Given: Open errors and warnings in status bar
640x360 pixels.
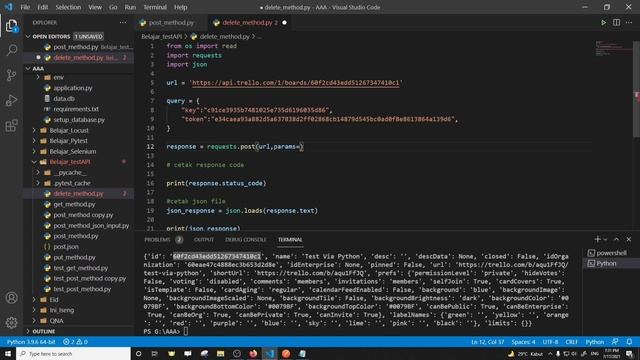Looking at the screenshot, I should click(x=76, y=342).
